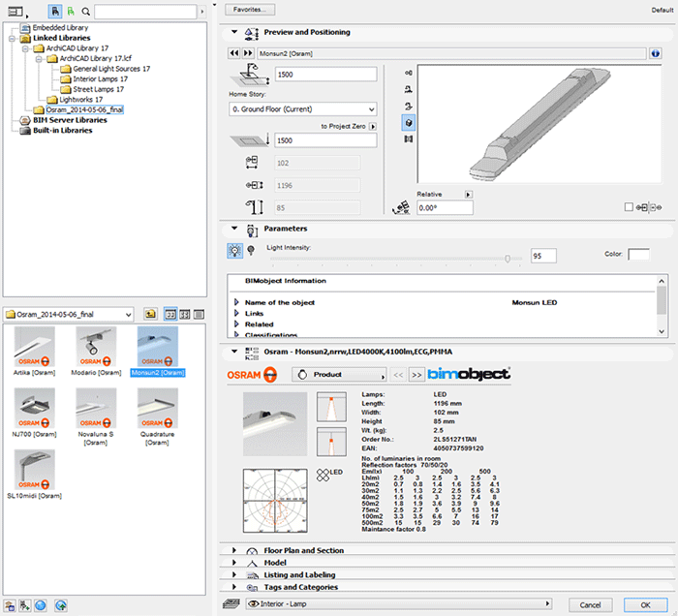Open the Interior - Lamp layer dropdown
Screen dimensions: 678x616
pos(398,604)
